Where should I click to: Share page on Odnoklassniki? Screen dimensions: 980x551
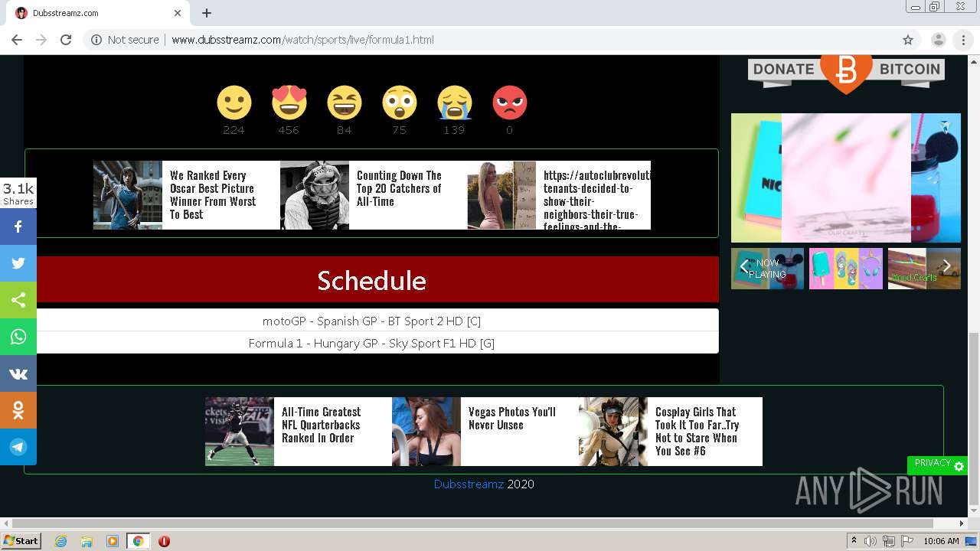18,410
